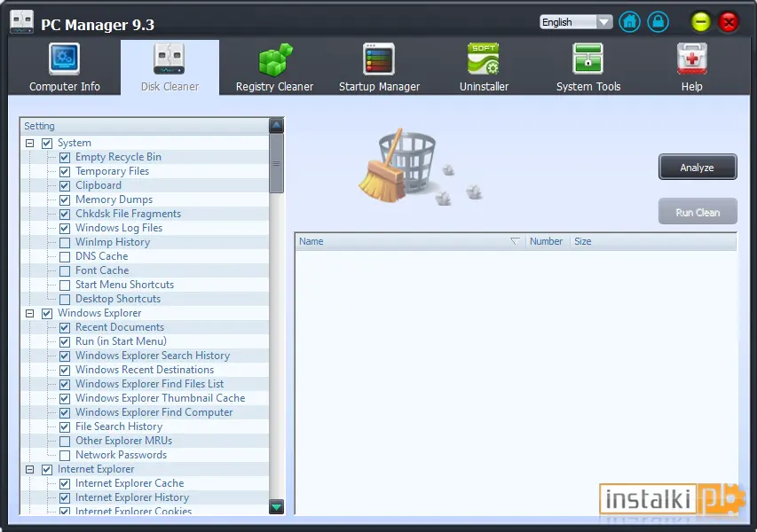Uncheck Internet Explorer group checkbox

coord(47,469)
